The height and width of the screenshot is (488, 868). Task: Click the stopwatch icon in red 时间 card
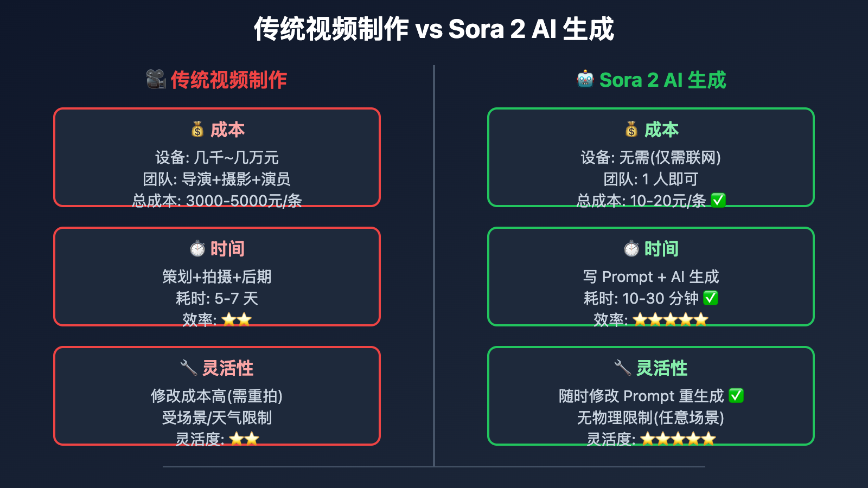(197, 249)
